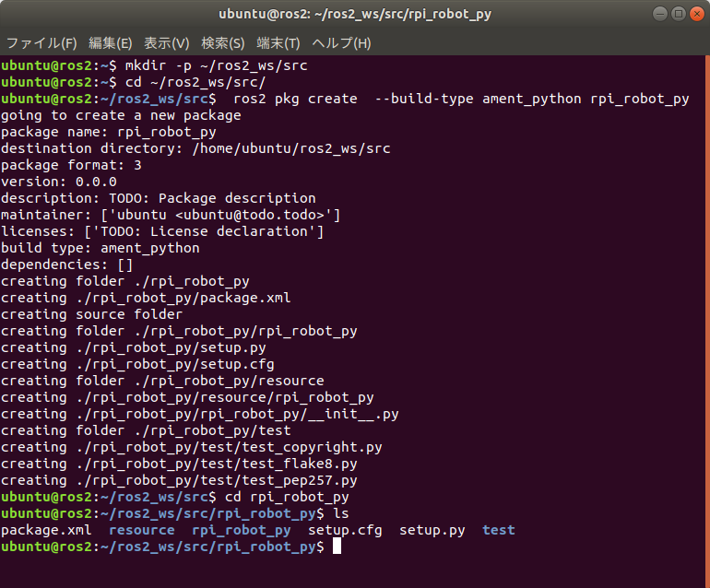Viewport: 710px width, 588px height.
Task: Open the ファイル(F) menu
Action: (41, 43)
